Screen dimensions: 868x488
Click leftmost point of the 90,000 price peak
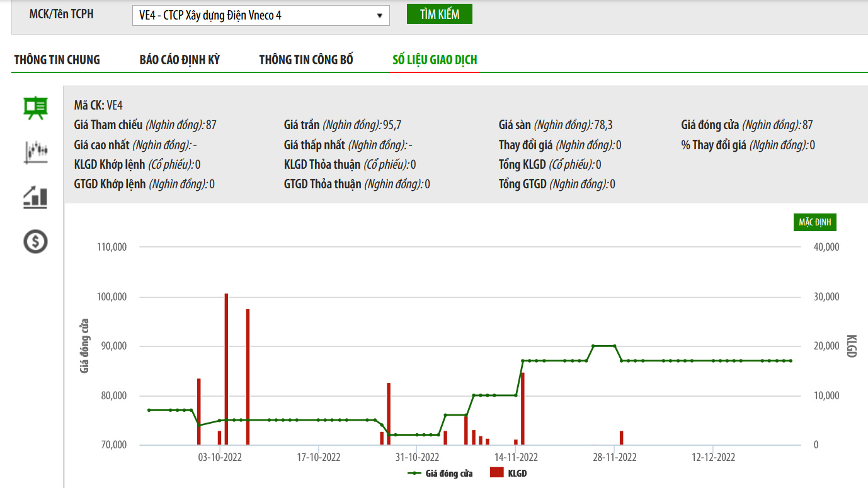(593, 346)
